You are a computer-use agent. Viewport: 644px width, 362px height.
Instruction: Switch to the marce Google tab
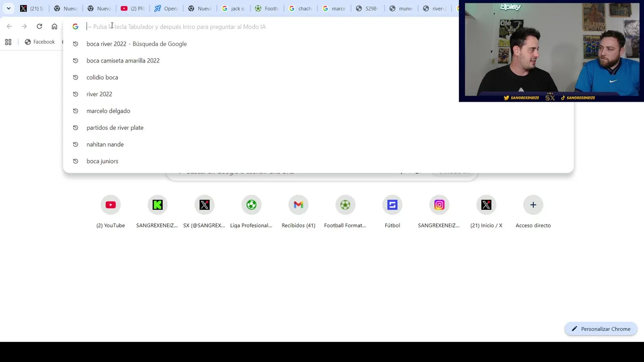[334, 9]
